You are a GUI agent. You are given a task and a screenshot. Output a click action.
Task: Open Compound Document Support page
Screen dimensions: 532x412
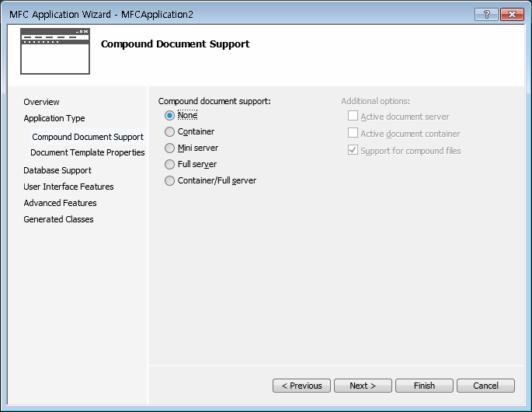click(88, 137)
